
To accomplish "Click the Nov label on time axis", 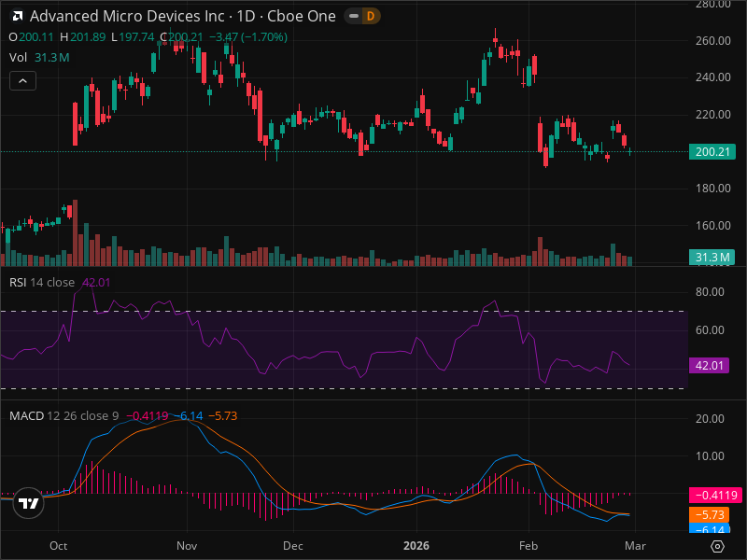I will point(186,546).
